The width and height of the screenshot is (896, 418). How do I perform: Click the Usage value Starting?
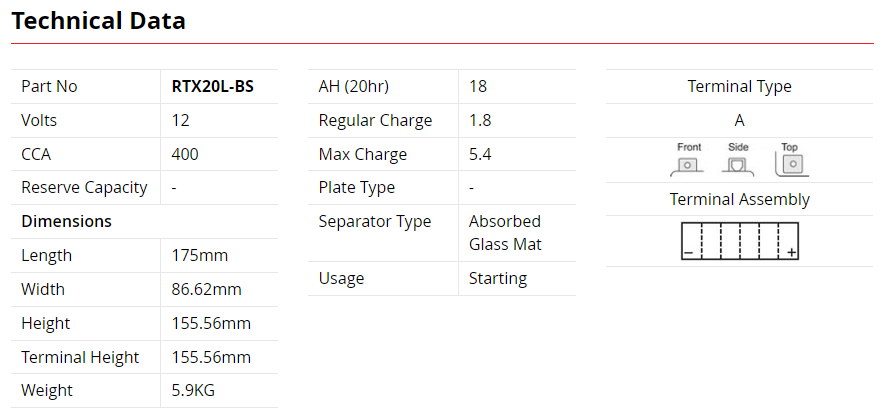coord(498,279)
